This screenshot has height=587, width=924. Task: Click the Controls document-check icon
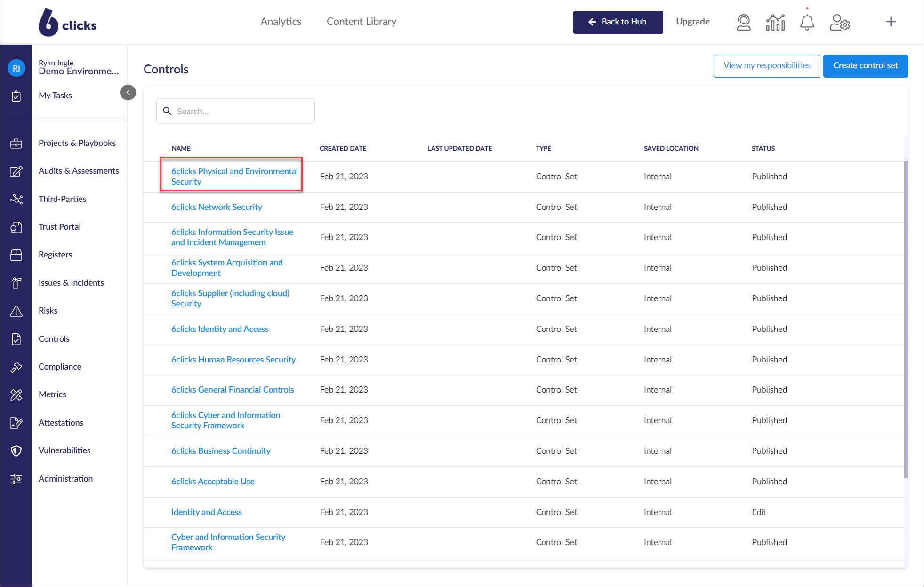point(16,339)
